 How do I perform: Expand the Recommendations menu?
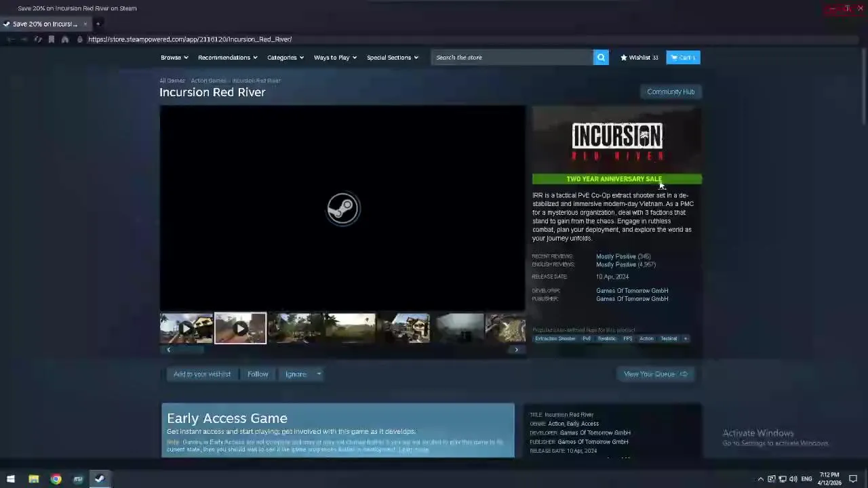(227, 58)
